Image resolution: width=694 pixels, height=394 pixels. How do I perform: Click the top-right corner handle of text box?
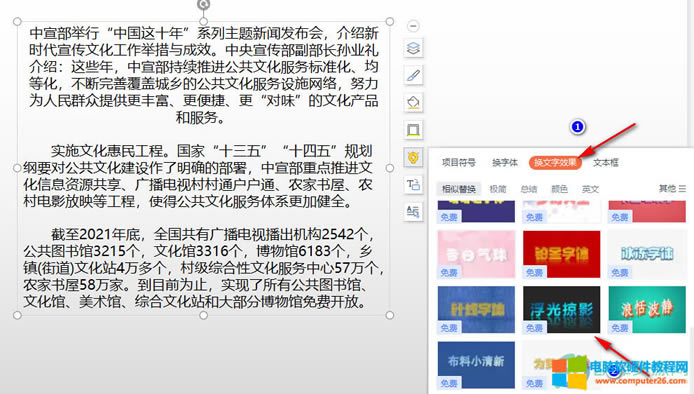(x=389, y=21)
